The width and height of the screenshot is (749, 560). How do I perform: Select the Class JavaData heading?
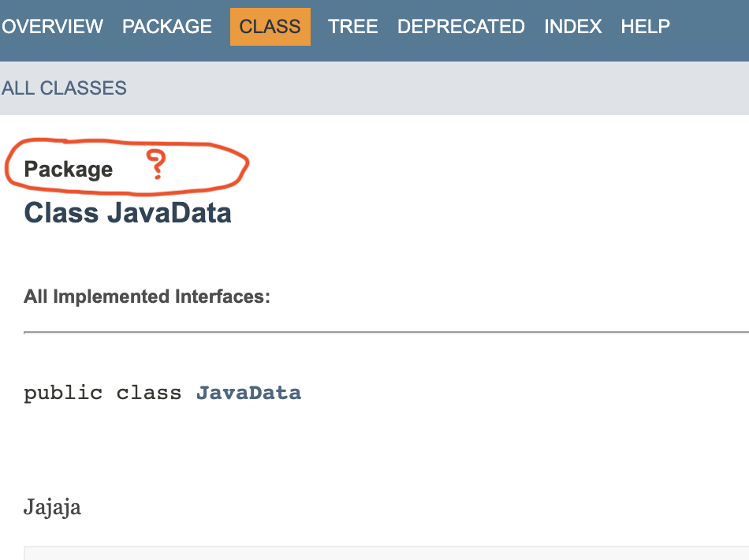click(x=128, y=212)
